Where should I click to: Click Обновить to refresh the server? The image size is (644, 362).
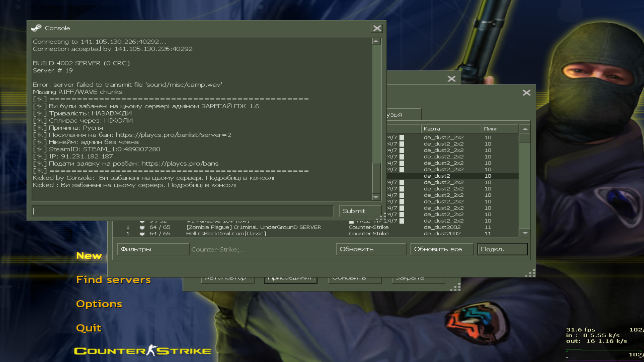371,249
